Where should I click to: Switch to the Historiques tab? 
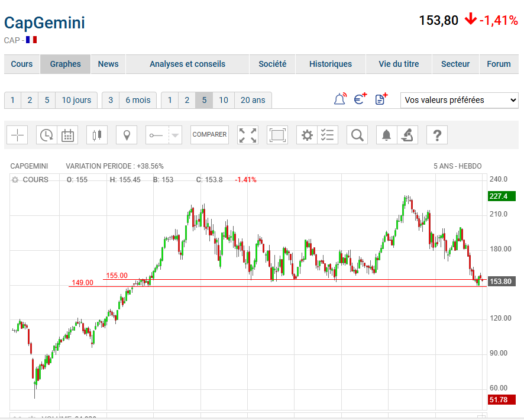click(x=331, y=64)
